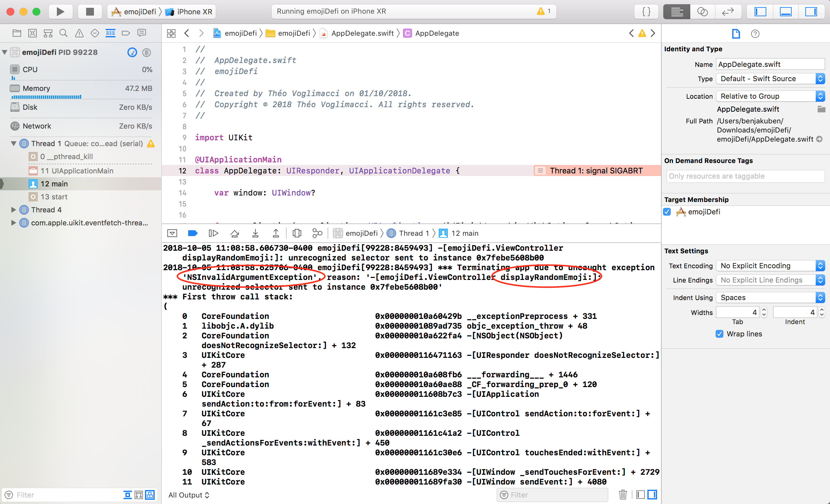Go forward in editor history

coord(201,33)
